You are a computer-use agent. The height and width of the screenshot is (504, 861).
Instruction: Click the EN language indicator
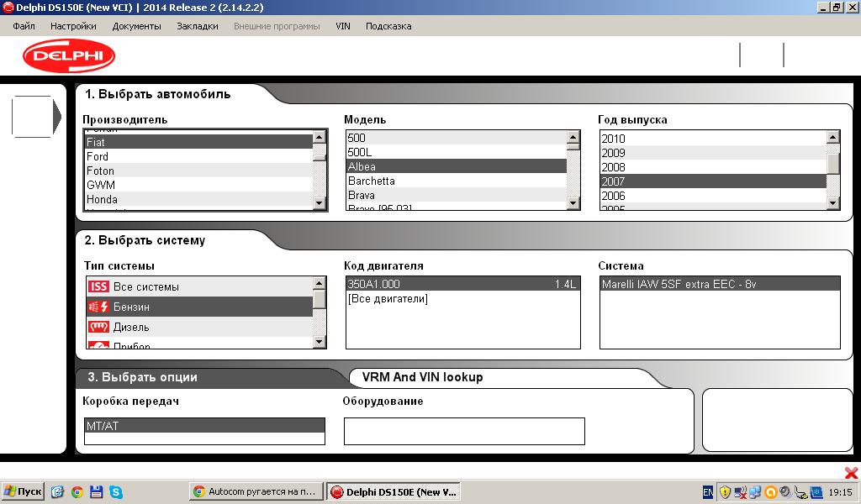point(708,492)
